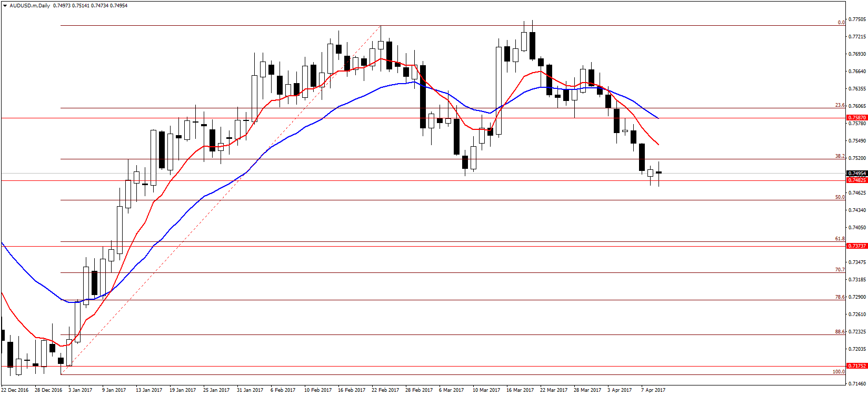Click the 28 Feb 2017 date label
Screen dimensions: 868x396
[x=419, y=390]
